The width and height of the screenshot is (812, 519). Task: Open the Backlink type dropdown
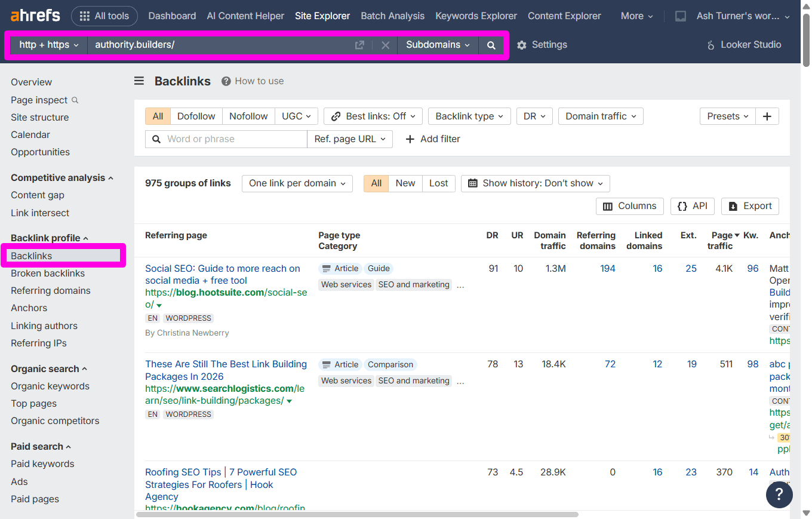click(x=469, y=116)
